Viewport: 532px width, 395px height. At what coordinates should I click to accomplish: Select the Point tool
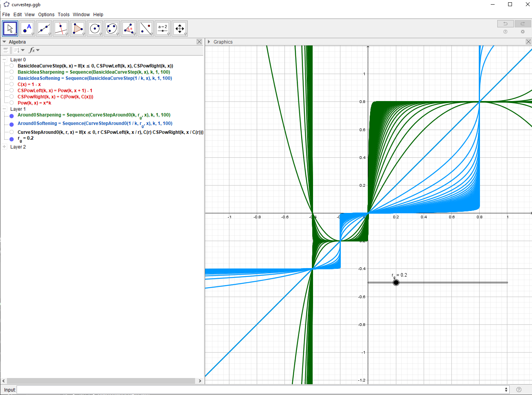pos(27,29)
